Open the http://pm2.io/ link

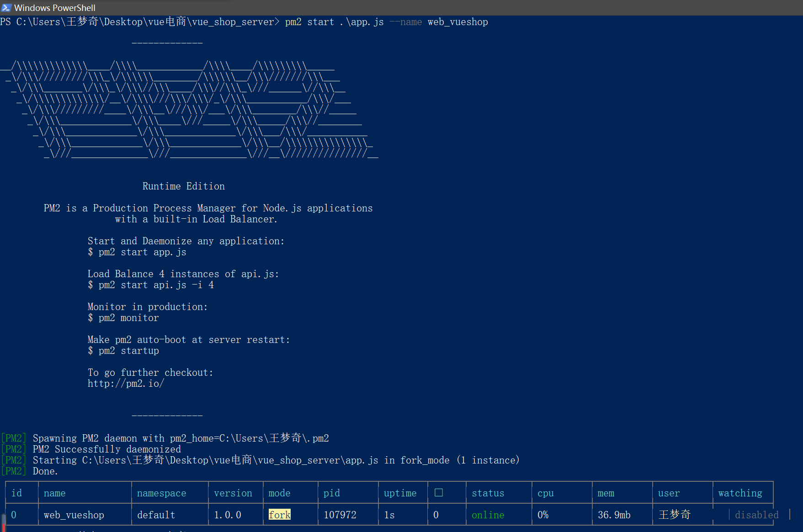pos(126,384)
